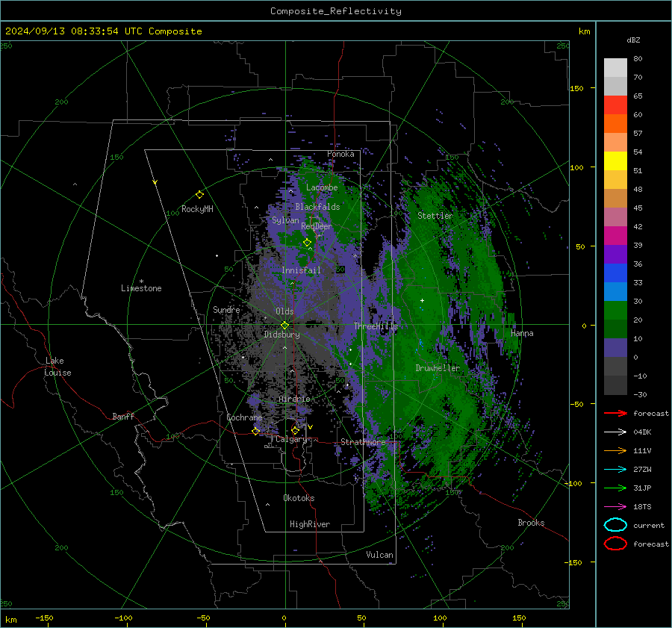Image resolution: width=672 pixels, height=628 pixels.
Task: Click the red forecast arrow in legend
Action: [x=615, y=413]
